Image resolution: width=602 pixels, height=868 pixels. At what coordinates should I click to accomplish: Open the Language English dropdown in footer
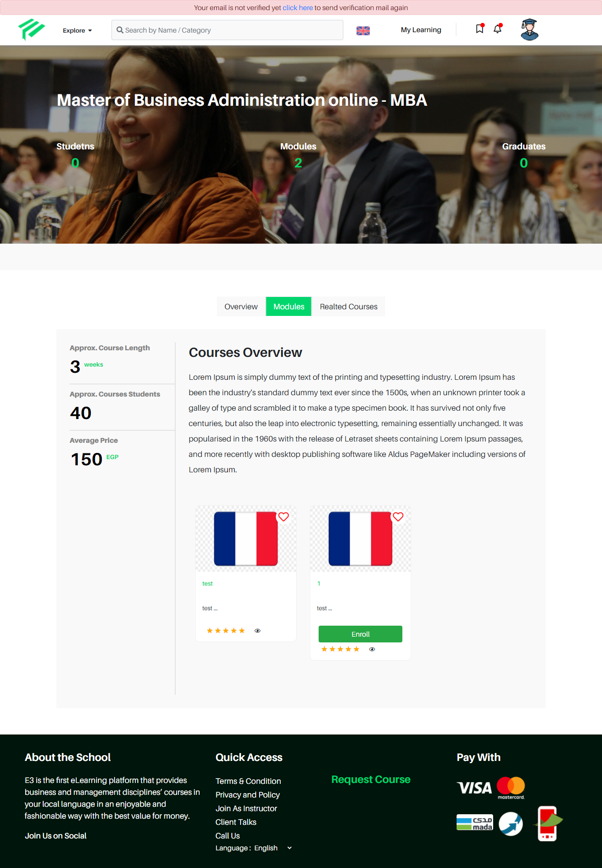tap(254, 848)
